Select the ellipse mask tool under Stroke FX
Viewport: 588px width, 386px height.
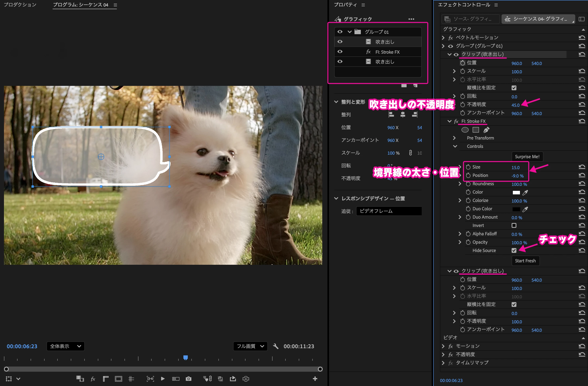[x=465, y=130]
